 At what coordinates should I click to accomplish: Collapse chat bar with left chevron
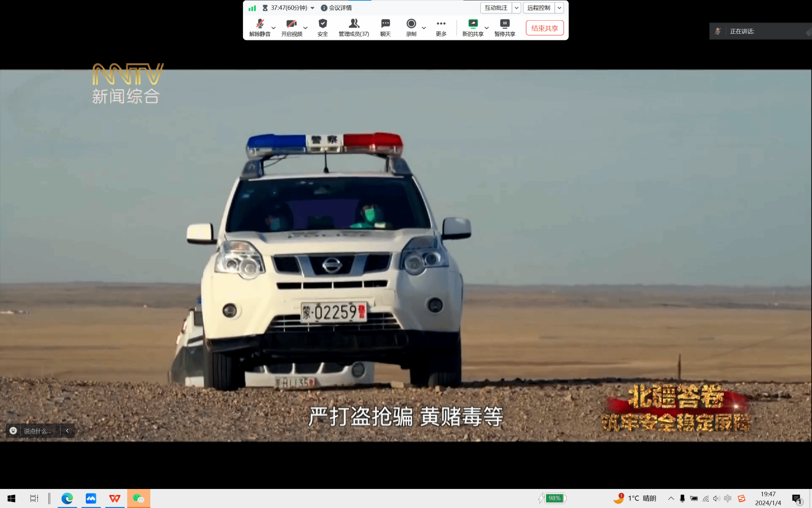click(67, 431)
